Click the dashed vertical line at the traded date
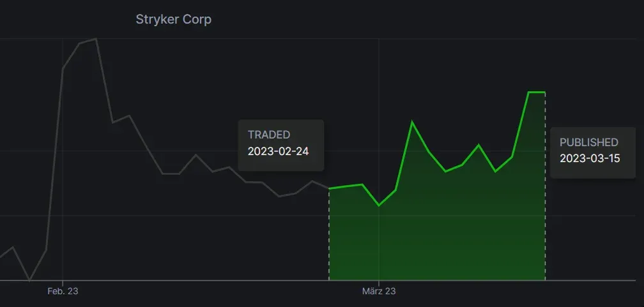 click(329, 236)
